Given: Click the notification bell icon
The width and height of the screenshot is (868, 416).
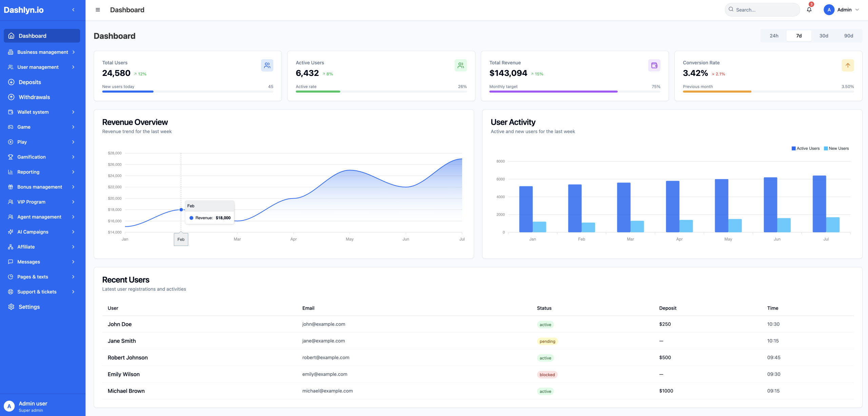Looking at the screenshot, I should pyautogui.click(x=809, y=10).
